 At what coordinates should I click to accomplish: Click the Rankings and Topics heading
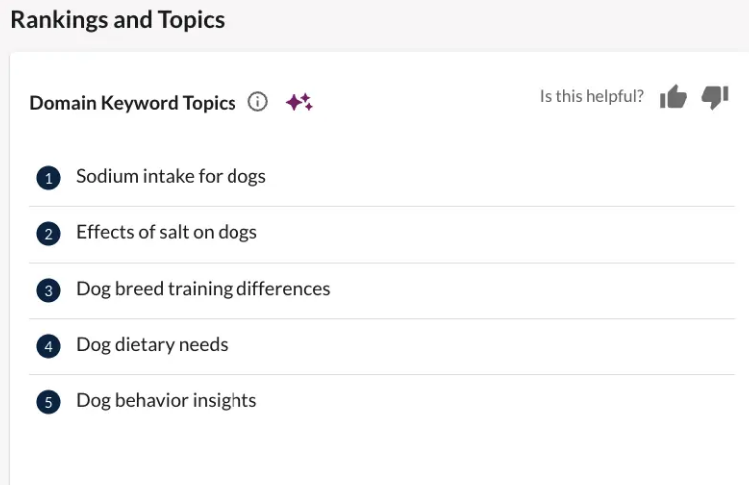(118, 20)
